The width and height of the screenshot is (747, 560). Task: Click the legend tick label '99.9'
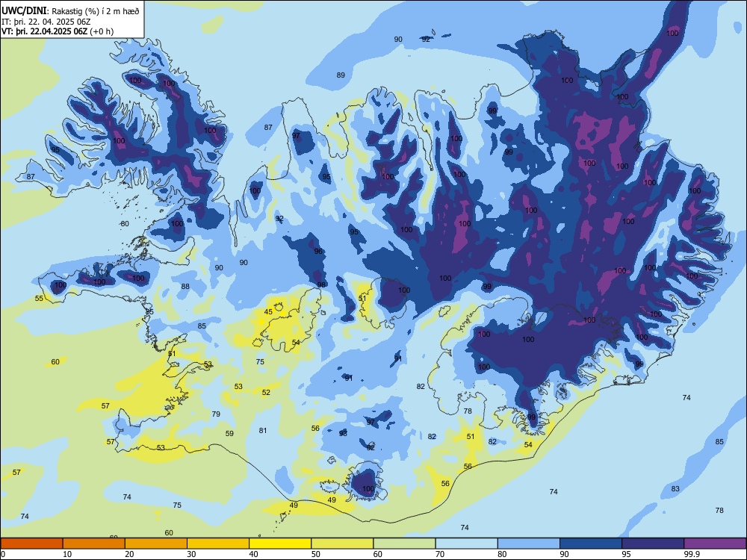pyautogui.click(x=691, y=554)
